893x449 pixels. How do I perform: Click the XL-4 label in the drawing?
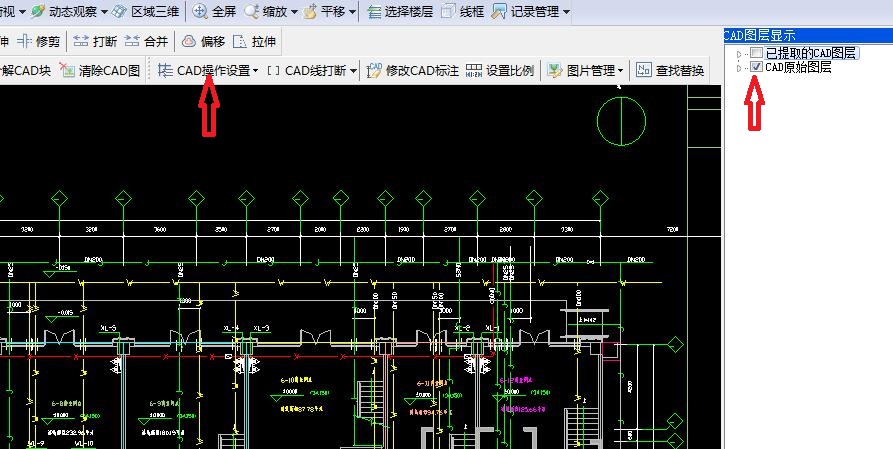click(231, 328)
